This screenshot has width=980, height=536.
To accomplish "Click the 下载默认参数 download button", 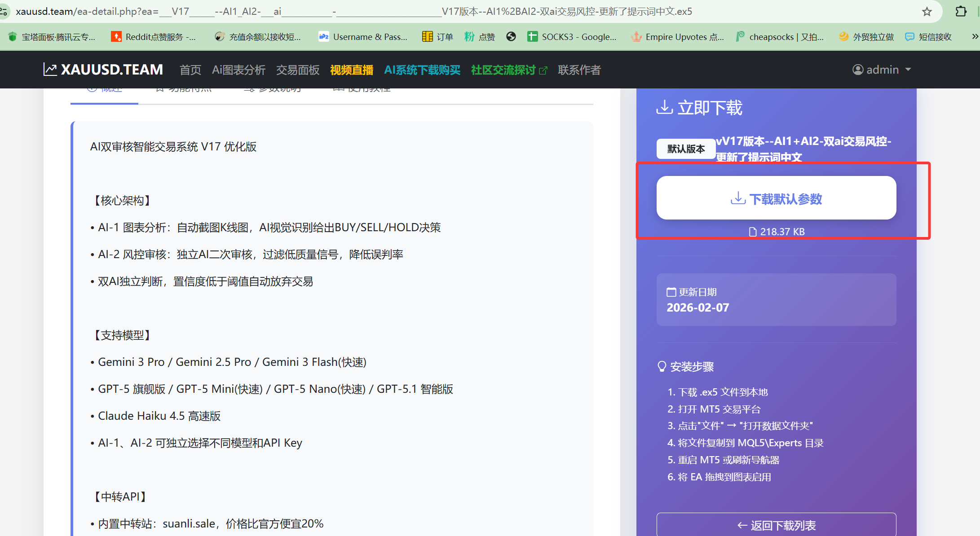I will [776, 198].
